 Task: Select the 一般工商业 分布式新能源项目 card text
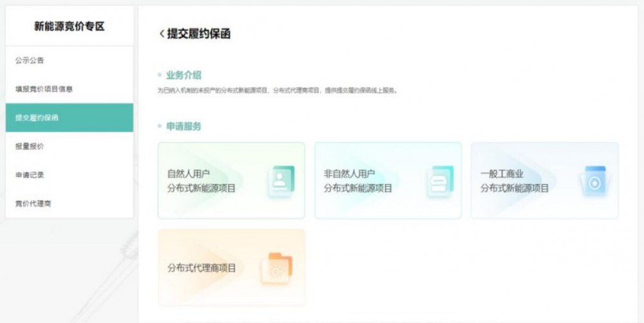pos(515,181)
